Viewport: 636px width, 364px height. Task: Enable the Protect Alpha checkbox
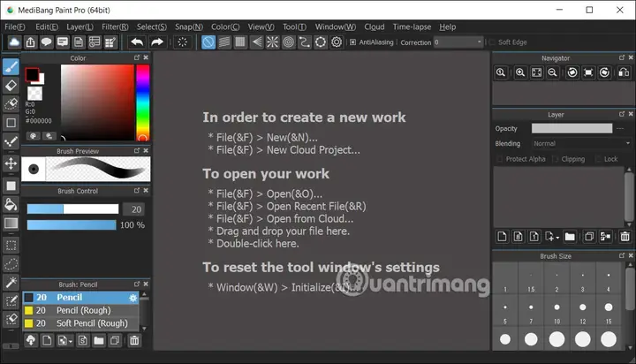(x=500, y=159)
